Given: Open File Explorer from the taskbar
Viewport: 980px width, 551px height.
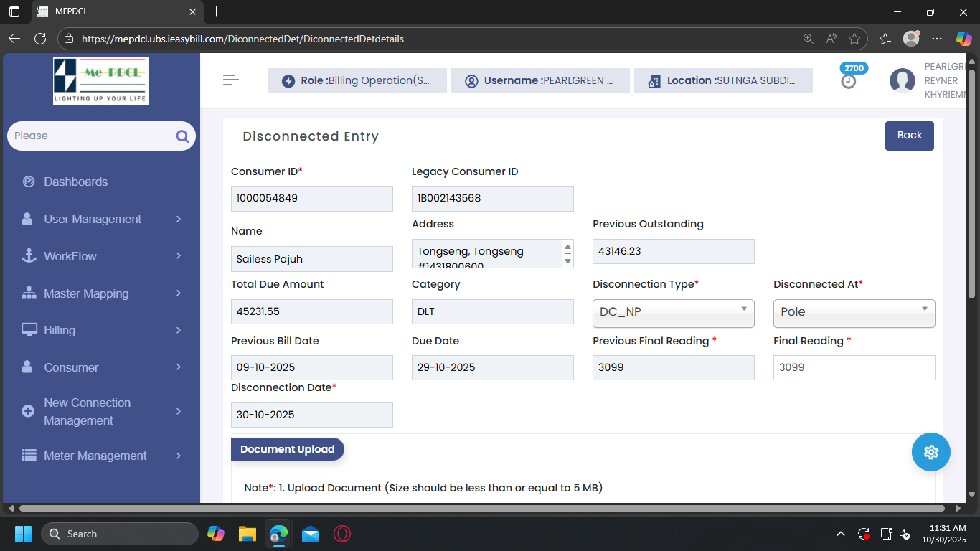Looking at the screenshot, I should (x=248, y=534).
